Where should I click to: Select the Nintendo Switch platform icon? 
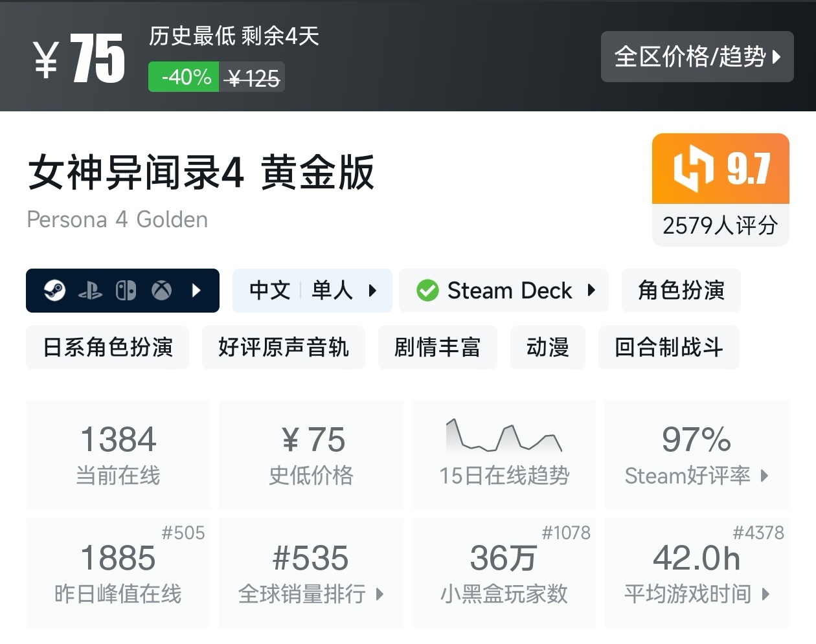(x=126, y=291)
